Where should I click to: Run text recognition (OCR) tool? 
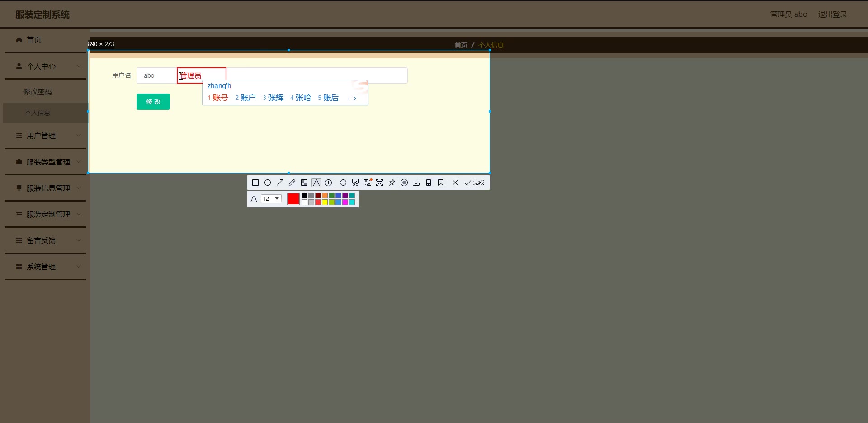pyautogui.click(x=380, y=183)
